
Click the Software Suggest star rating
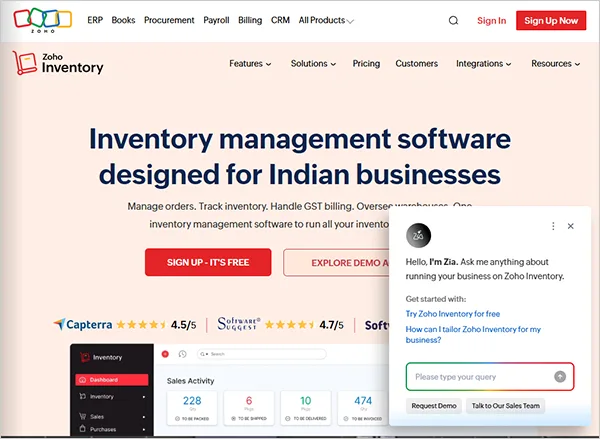(290, 325)
